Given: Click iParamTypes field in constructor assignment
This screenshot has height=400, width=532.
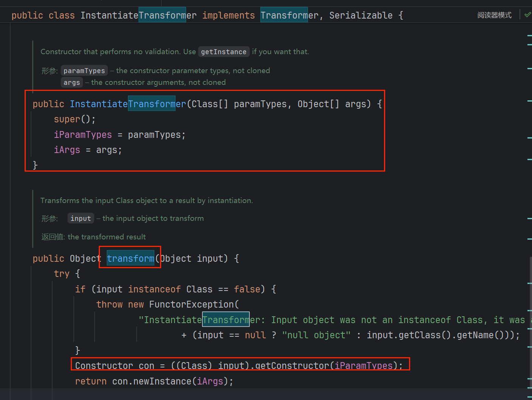Looking at the screenshot, I should point(83,135).
